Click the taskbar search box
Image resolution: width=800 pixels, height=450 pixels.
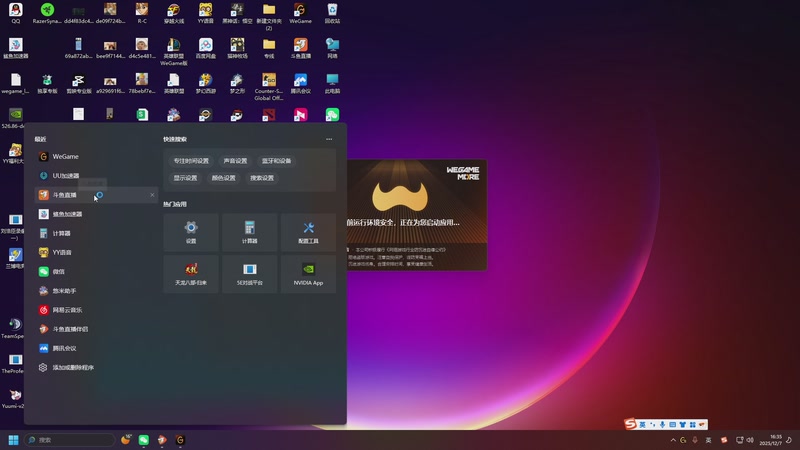[x=69, y=440]
